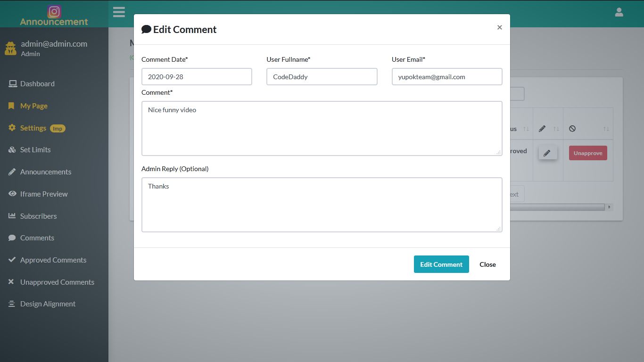Click the horizontal scrollbar arrow
644x362 pixels.
609,207
